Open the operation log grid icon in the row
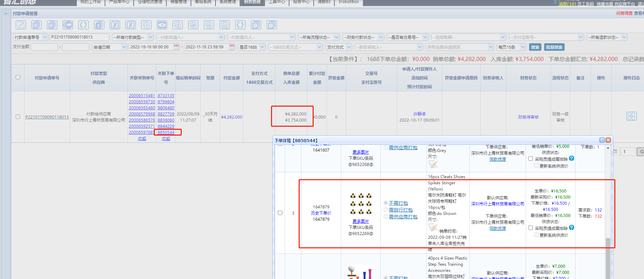 pyautogui.click(x=631, y=117)
